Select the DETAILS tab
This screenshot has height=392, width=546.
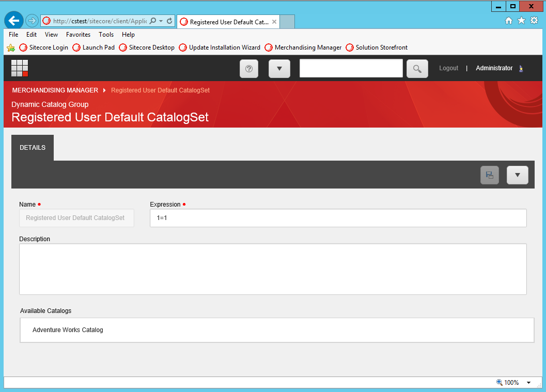tap(33, 148)
